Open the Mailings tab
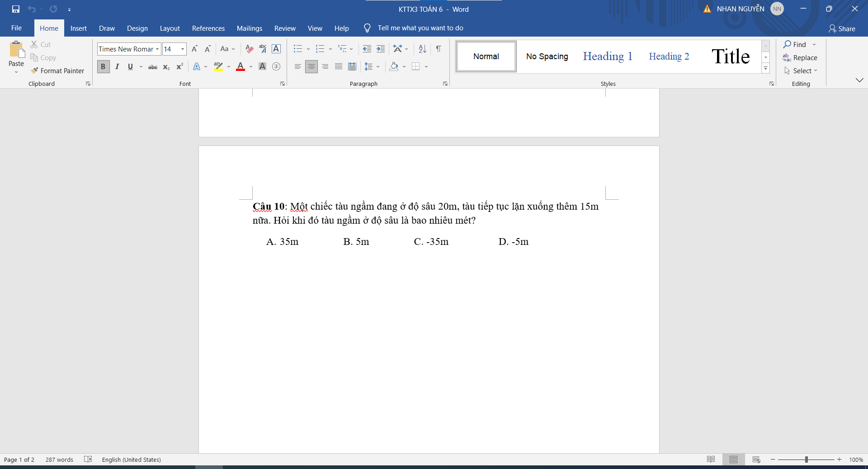This screenshot has height=469, width=868. click(x=249, y=28)
